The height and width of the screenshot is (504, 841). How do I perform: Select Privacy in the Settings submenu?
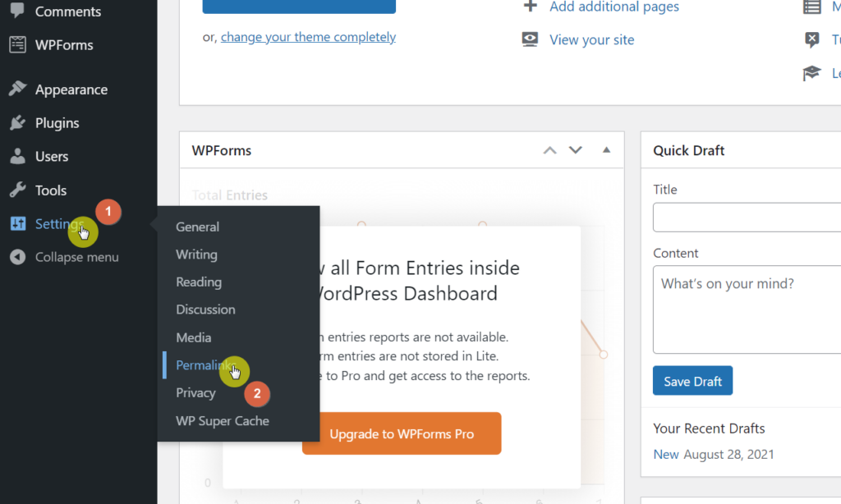195,393
